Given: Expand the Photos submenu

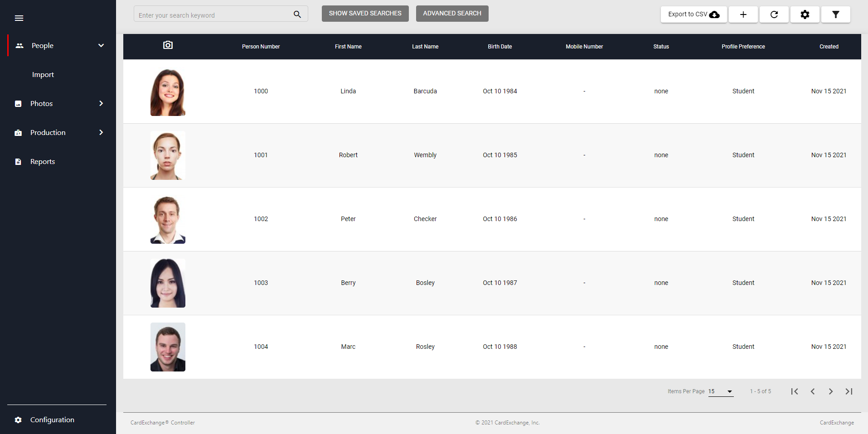Looking at the screenshot, I should [101, 104].
